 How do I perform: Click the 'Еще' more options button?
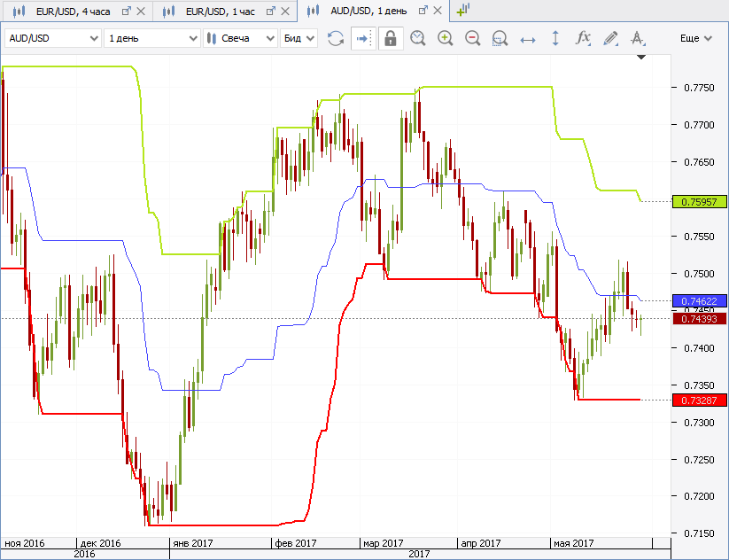pos(695,38)
